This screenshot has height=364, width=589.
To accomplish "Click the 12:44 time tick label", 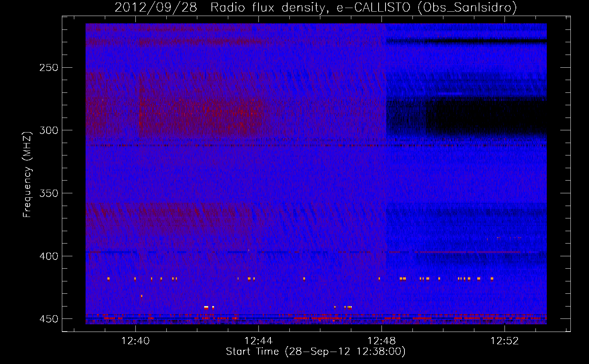I will (258, 341).
